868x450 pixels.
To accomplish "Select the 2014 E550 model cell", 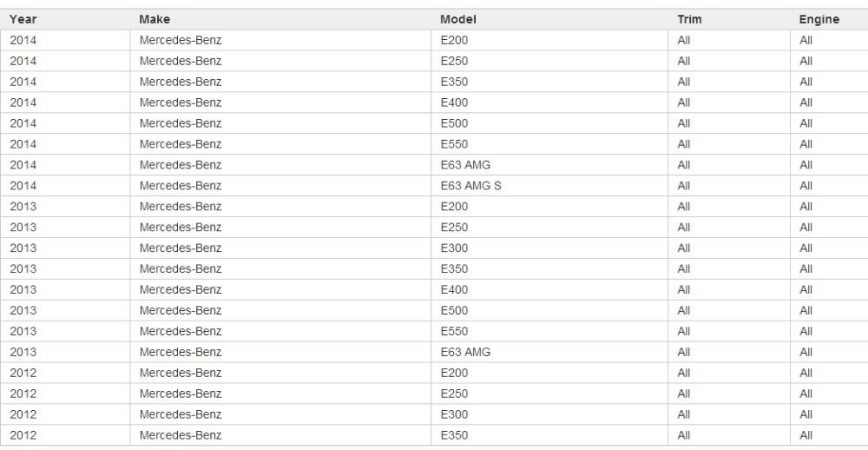I will tap(454, 144).
